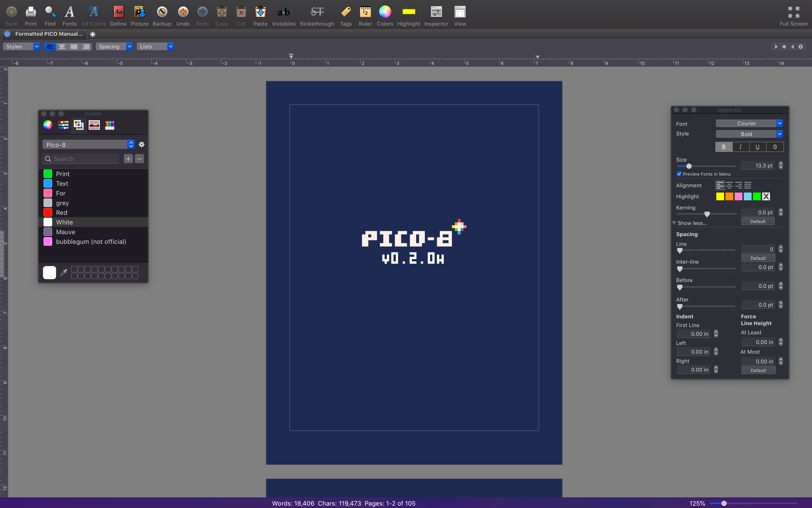Click the Line spacing Default button

pyautogui.click(x=758, y=258)
